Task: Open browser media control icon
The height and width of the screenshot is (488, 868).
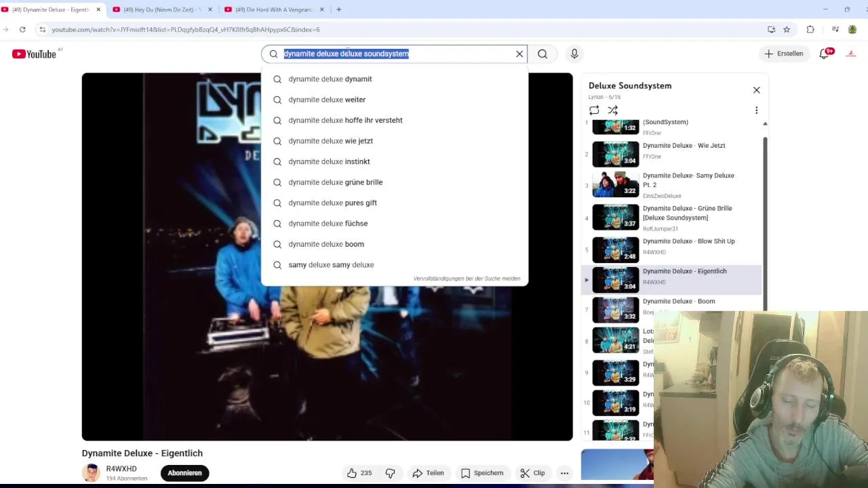Action: tap(835, 30)
